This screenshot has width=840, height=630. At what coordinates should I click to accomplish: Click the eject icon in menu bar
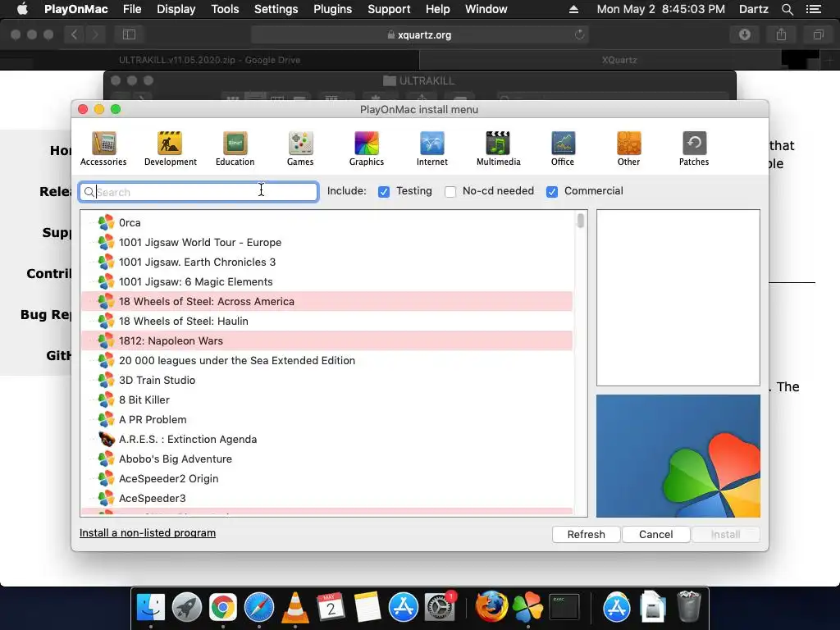coord(573,9)
